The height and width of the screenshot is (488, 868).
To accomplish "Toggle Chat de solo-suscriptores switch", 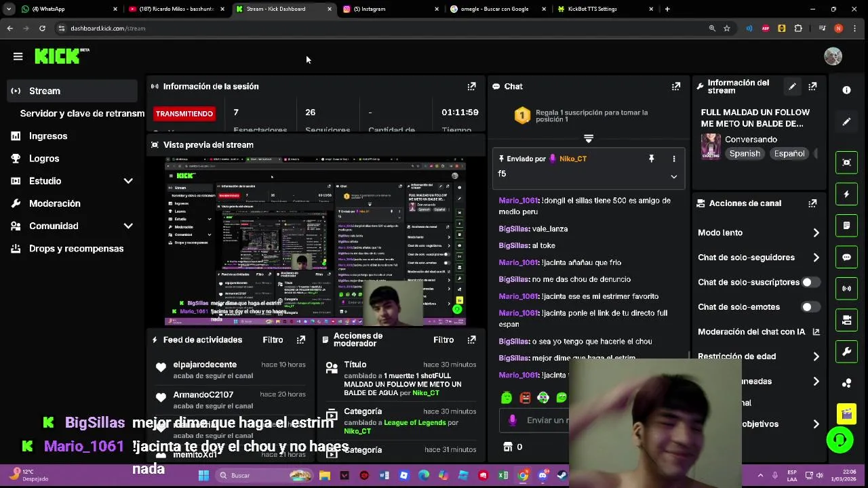I will pyautogui.click(x=810, y=282).
